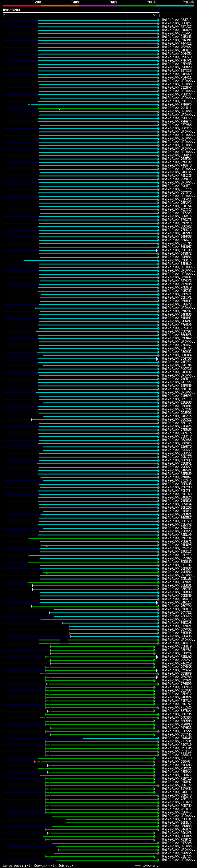This screenshot has height=868, width=197.
Task: Select label UniRef100_C1N3N1
Action: coord(177,40)
